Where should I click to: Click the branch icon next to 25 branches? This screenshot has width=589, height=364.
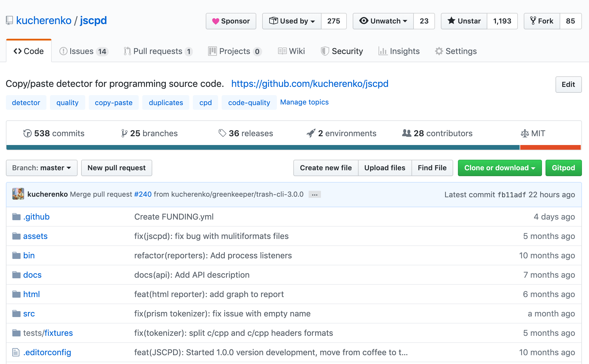(x=124, y=133)
